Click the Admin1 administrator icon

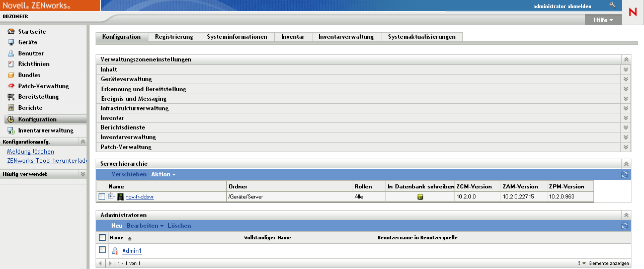(115, 251)
